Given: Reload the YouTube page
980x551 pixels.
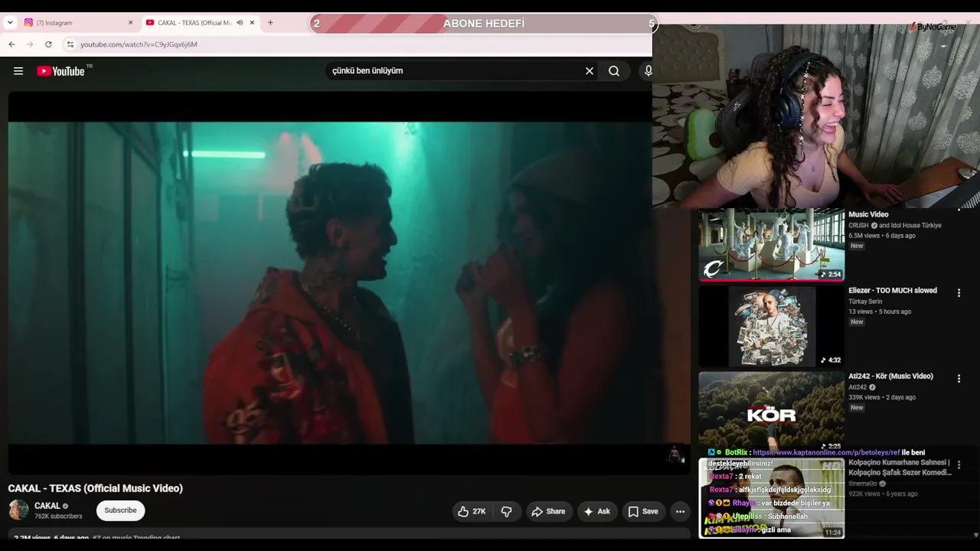Looking at the screenshot, I should [48, 44].
